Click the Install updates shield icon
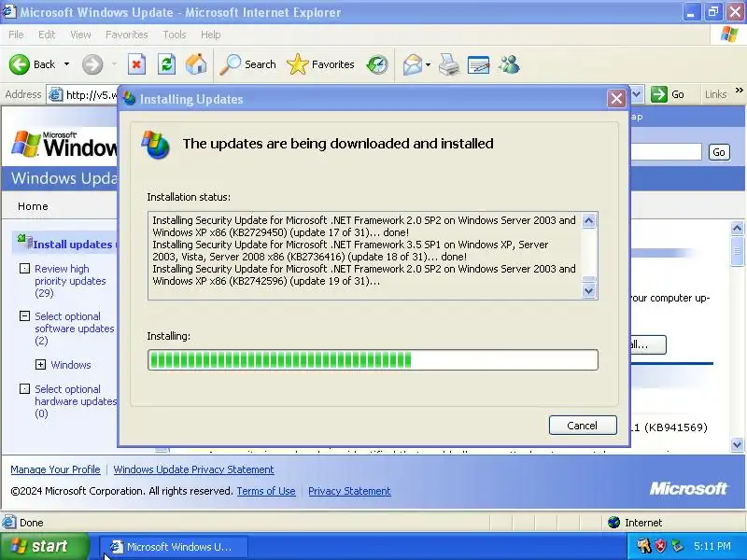Screen dimensions: 747x560 coord(24,242)
